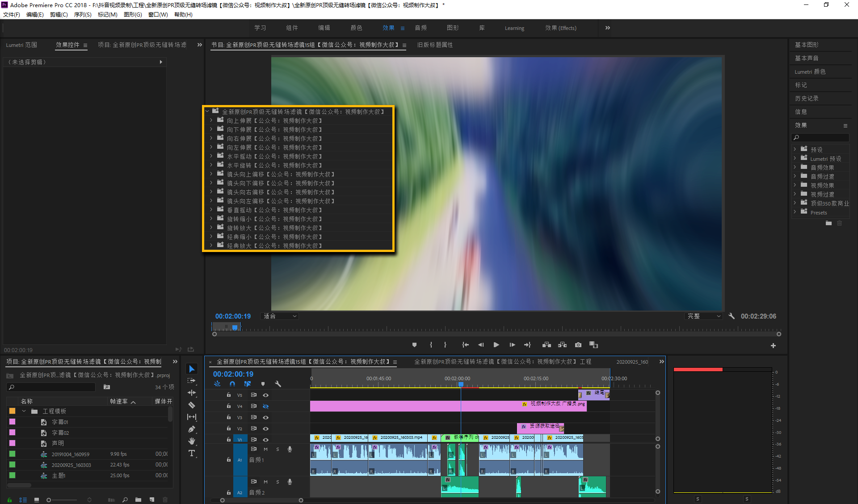Open the 适合 zoom level dropdown
858x504 pixels.
(280, 316)
